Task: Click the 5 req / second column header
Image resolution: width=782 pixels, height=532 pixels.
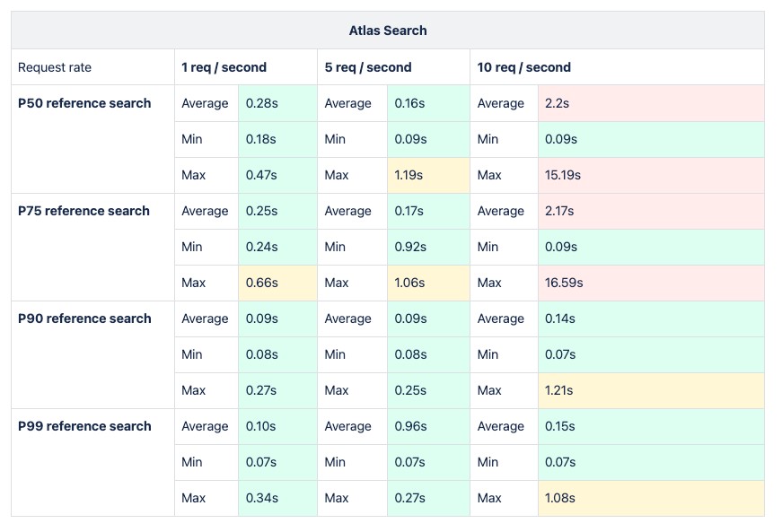Action: pyautogui.click(x=368, y=67)
